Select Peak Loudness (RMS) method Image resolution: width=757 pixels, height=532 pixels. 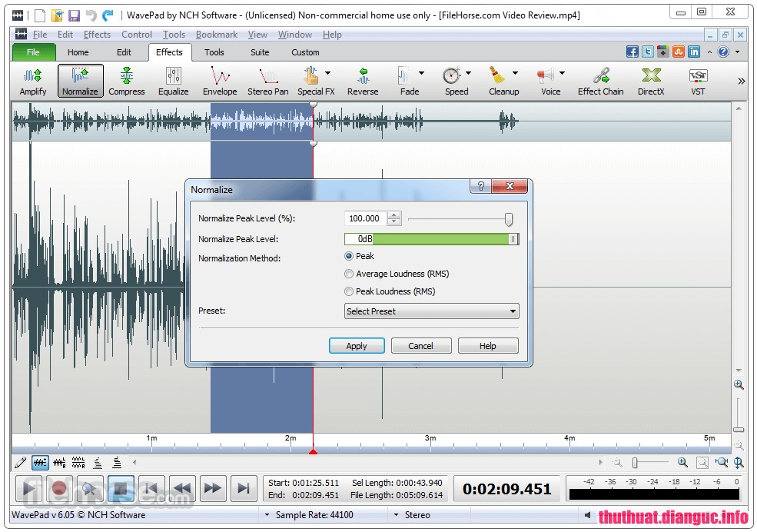(x=349, y=291)
